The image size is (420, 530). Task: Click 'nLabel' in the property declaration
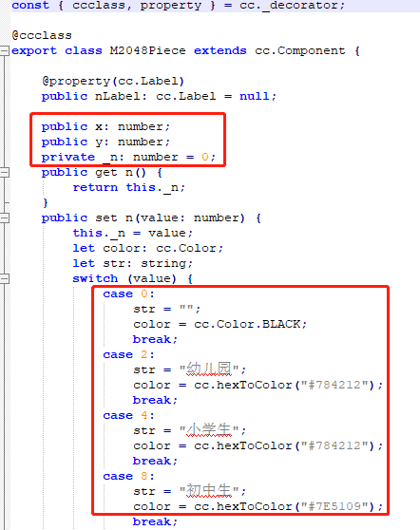point(117,96)
